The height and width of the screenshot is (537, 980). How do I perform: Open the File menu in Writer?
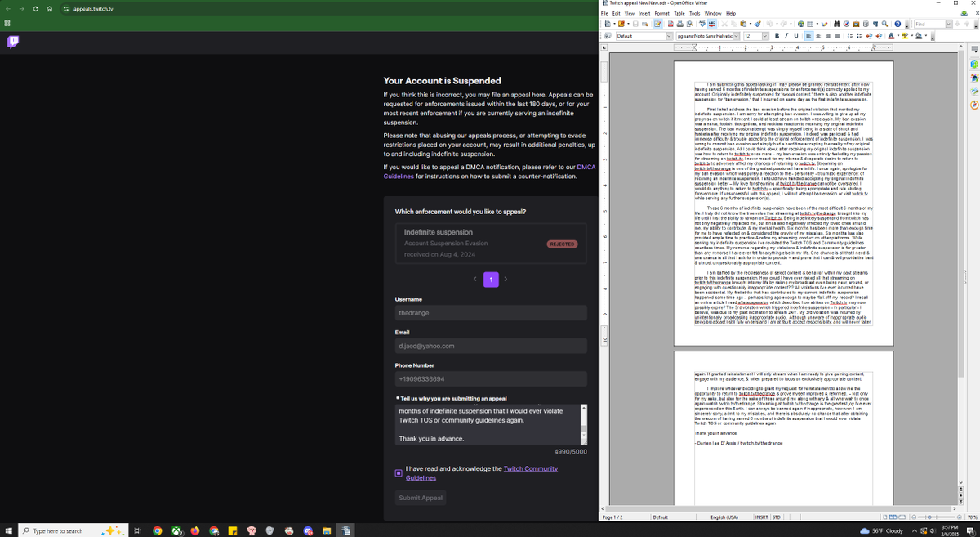tap(605, 13)
